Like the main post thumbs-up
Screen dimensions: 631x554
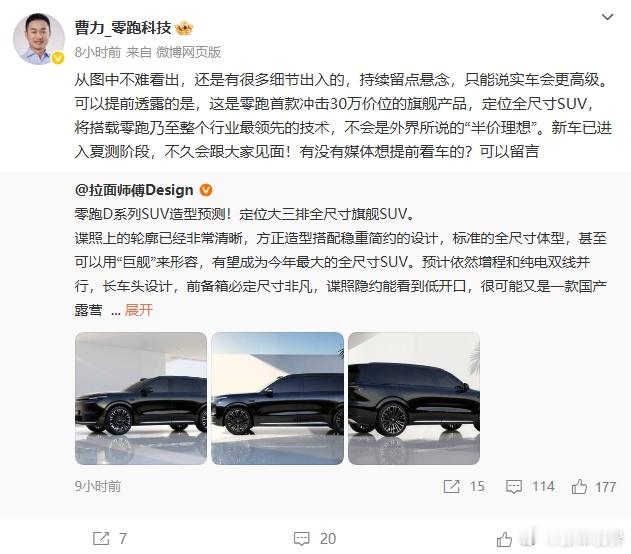tap(504, 539)
